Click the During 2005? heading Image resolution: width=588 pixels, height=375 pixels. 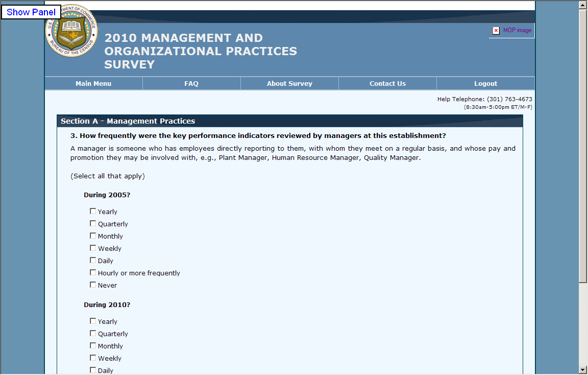point(107,195)
